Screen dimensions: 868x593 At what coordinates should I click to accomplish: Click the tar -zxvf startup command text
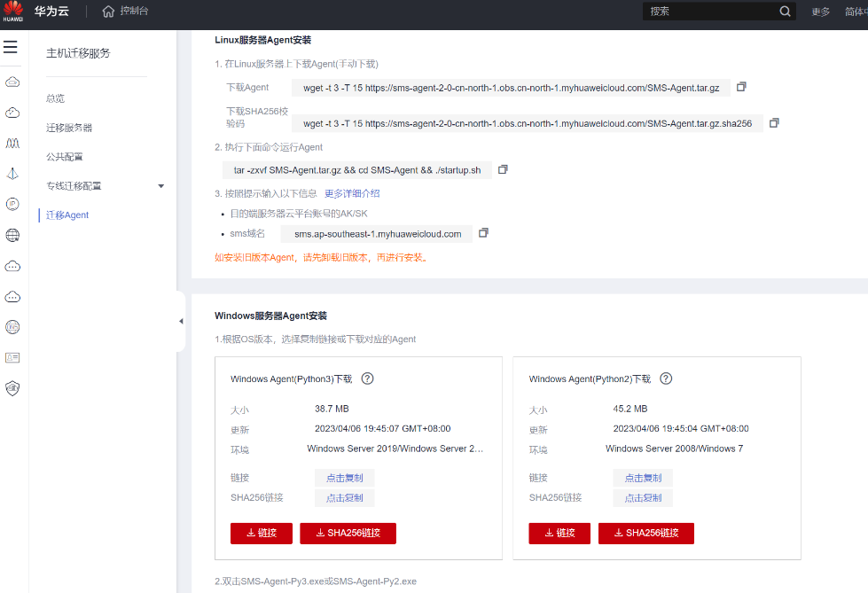point(357,170)
